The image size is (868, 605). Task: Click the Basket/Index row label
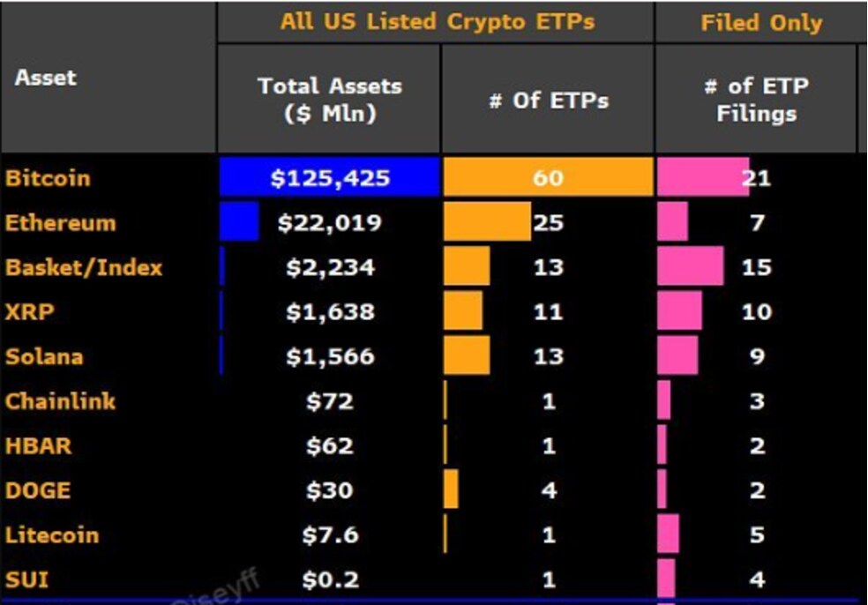[84, 267]
